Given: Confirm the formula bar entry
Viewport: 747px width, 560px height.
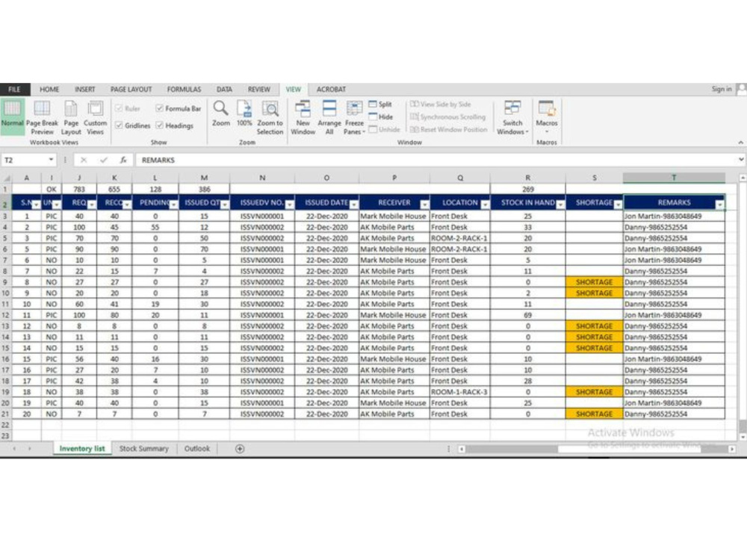Looking at the screenshot, I should (103, 160).
